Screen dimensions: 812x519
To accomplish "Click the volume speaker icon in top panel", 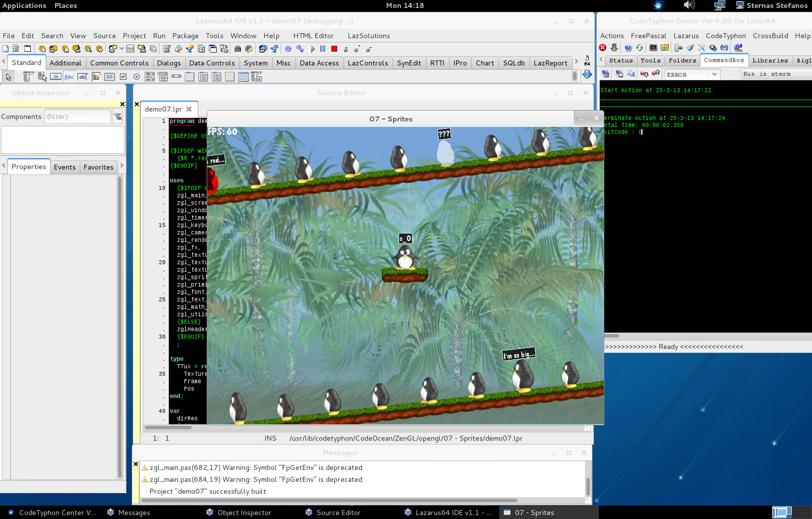I will click(x=689, y=5).
